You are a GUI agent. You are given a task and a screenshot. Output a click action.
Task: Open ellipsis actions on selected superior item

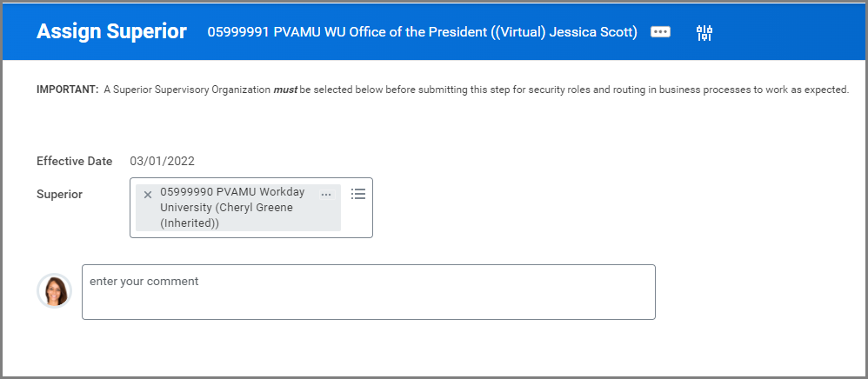click(326, 194)
